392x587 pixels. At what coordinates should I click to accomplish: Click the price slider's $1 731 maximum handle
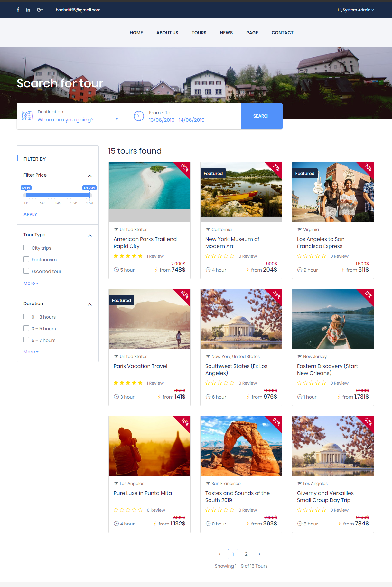click(x=89, y=195)
